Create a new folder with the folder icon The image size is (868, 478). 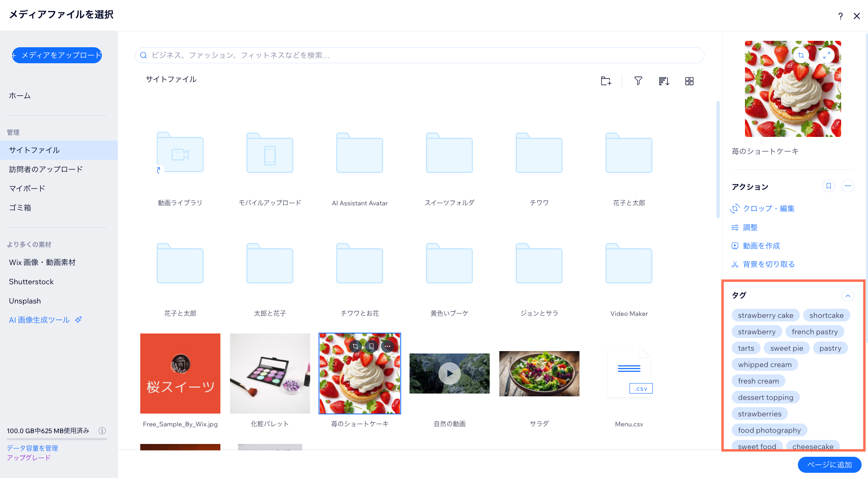click(606, 81)
